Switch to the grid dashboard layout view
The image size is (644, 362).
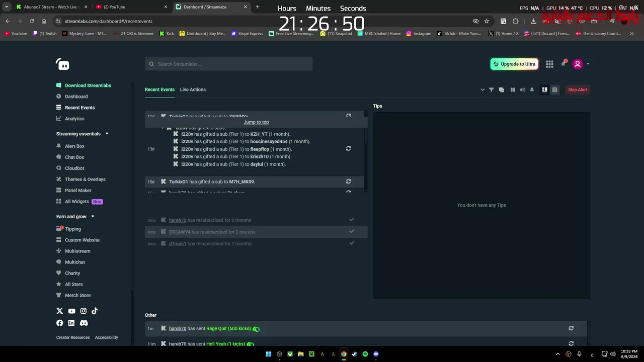tap(544, 89)
